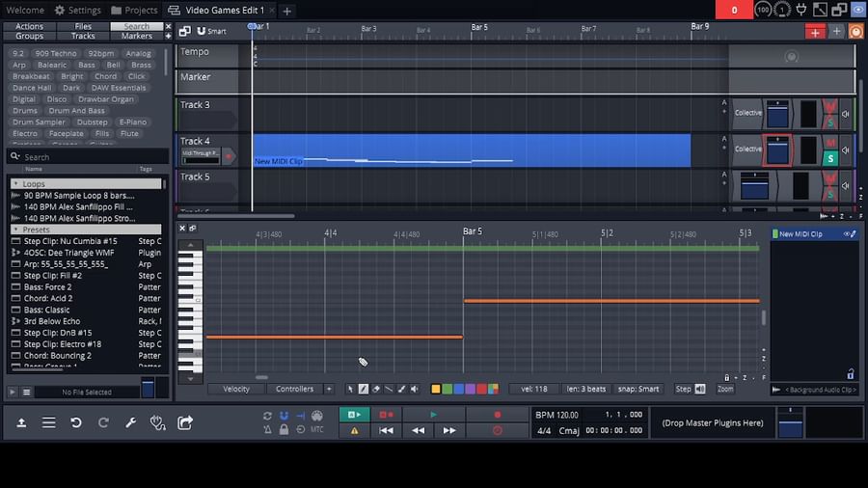Screen dimensions: 868x488
Task: Open the orange master knob icon
Action: (x=855, y=32)
